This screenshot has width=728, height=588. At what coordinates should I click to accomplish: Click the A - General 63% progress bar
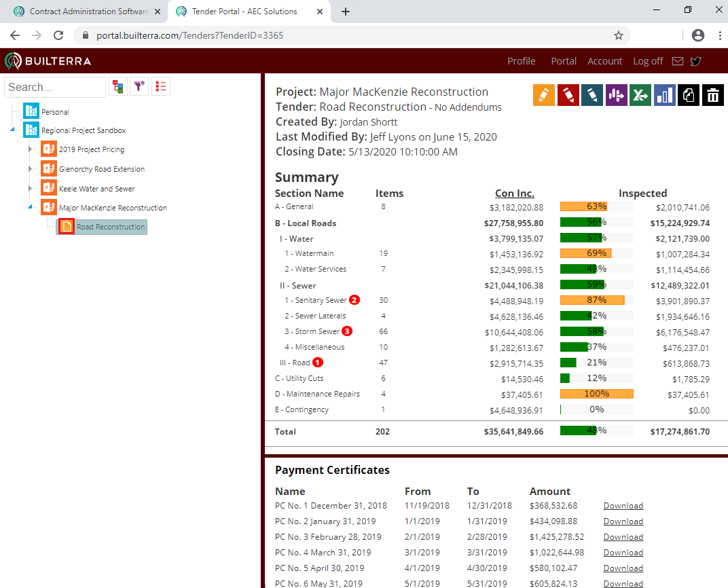point(597,206)
